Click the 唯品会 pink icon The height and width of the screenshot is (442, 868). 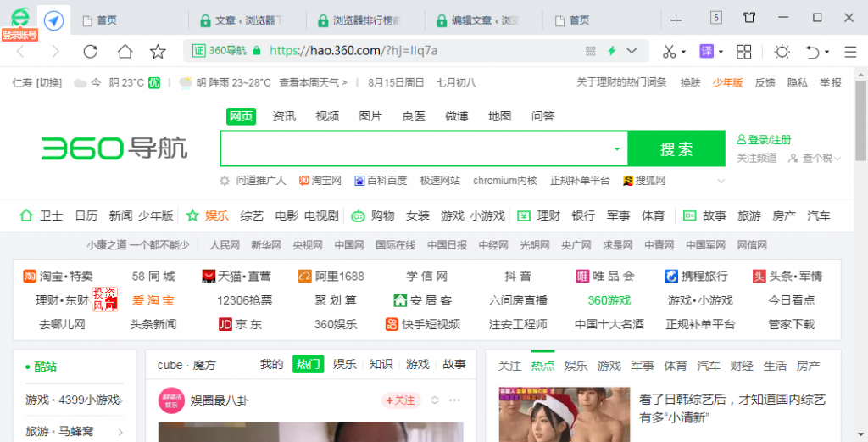point(582,276)
